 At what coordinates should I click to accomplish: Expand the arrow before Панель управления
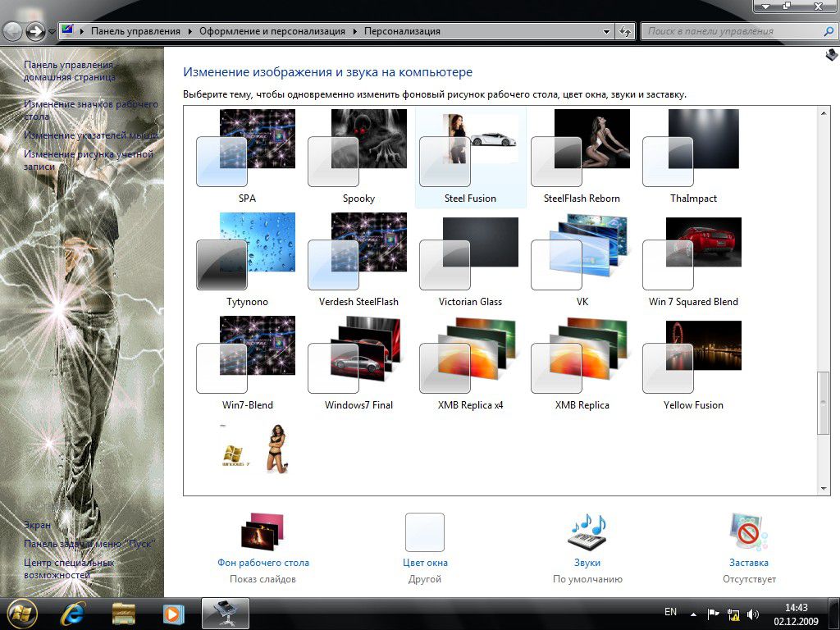pyautogui.click(x=82, y=31)
